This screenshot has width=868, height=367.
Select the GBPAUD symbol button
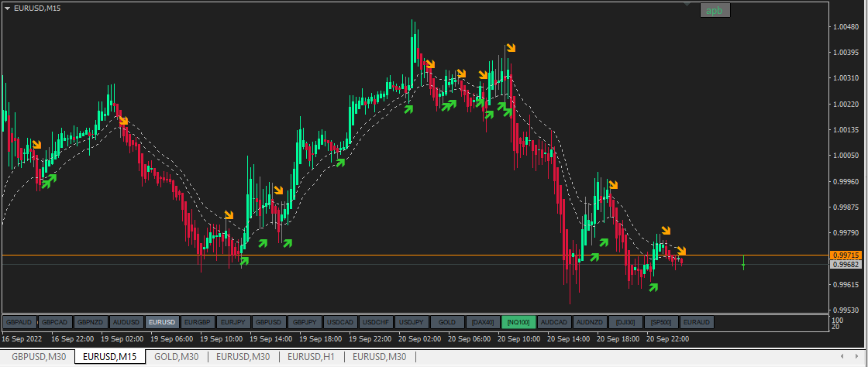[x=20, y=322]
